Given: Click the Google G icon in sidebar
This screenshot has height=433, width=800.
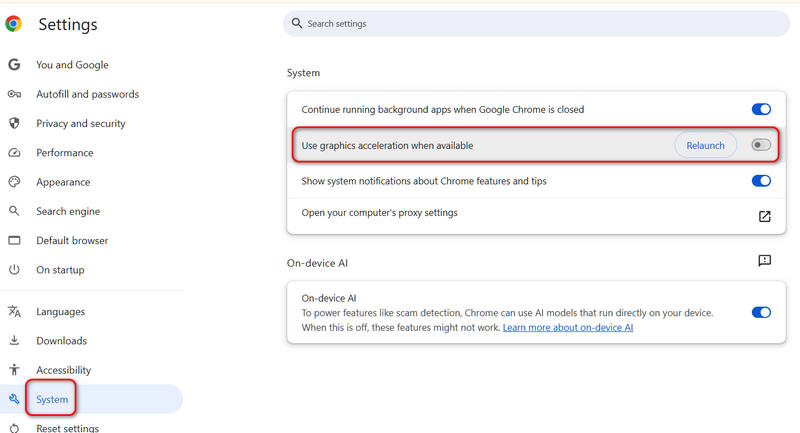Looking at the screenshot, I should pyautogui.click(x=14, y=64).
